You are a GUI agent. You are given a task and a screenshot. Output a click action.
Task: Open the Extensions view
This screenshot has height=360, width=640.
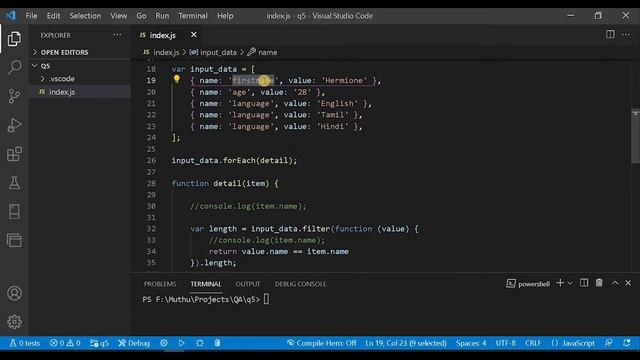(x=14, y=154)
